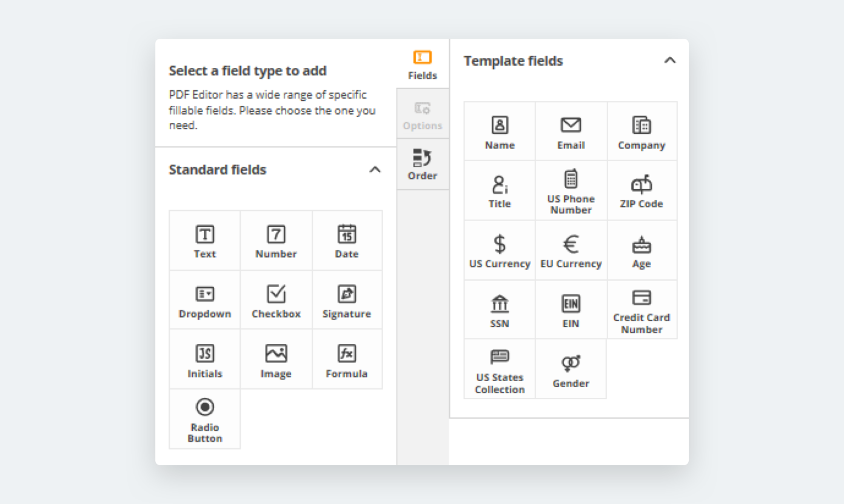
Task: Add the US Phone Number field
Action: (x=571, y=191)
